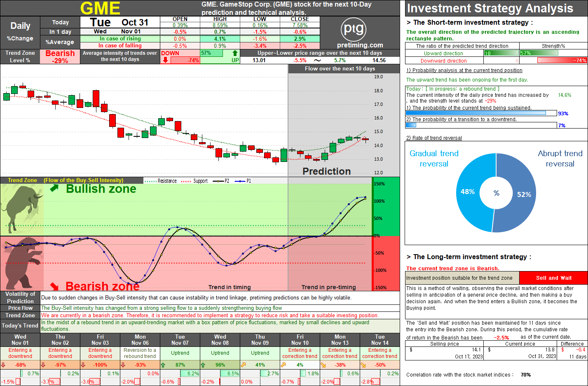Click the Trend in pre-timing label

tap(328, 287)
